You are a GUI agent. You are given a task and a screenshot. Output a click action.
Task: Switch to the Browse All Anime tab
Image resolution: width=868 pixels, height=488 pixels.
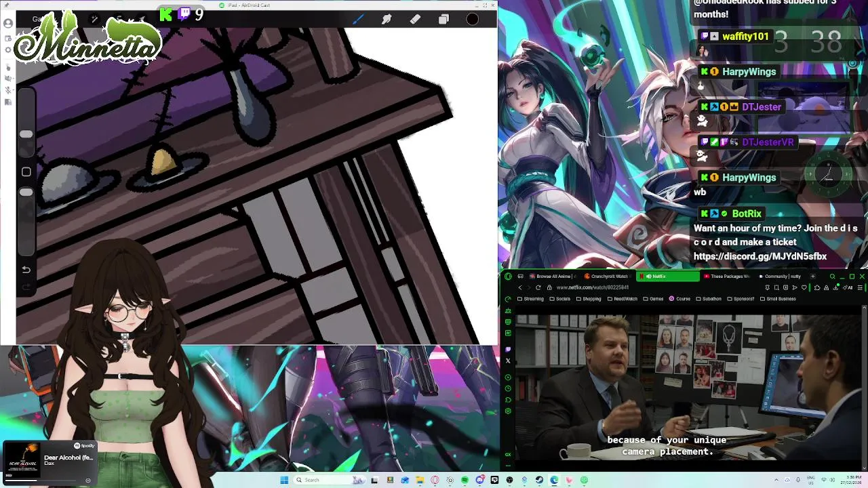553,276
